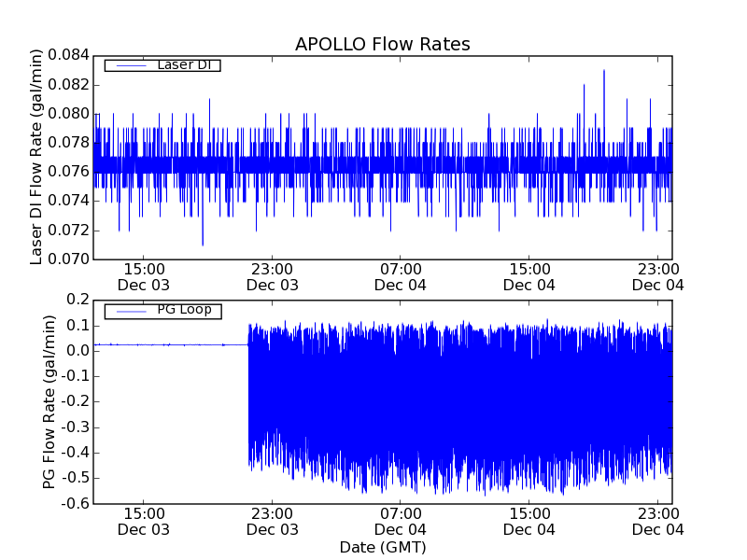Click the 0.084 tick on Laser DI axis
This screenshot has height=560, width=747.
click(68, 55)
